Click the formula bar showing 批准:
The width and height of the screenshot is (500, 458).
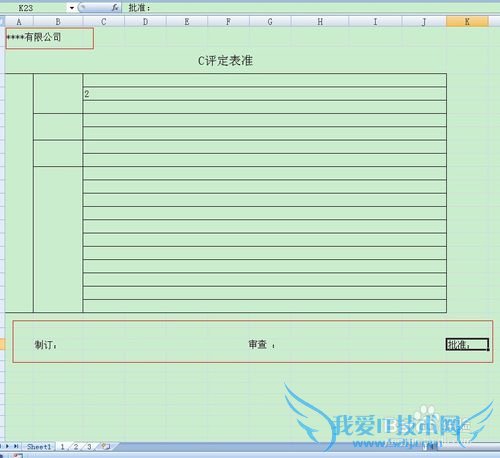point(310,8)
